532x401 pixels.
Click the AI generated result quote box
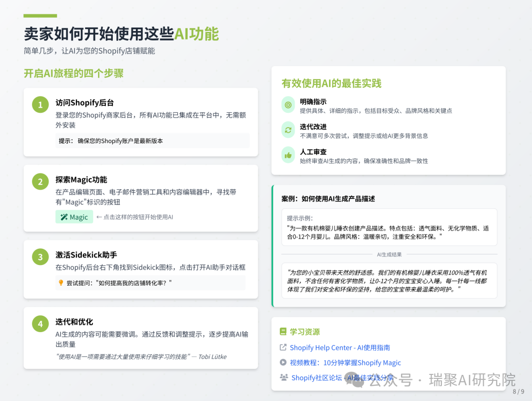tap(389, 281)
